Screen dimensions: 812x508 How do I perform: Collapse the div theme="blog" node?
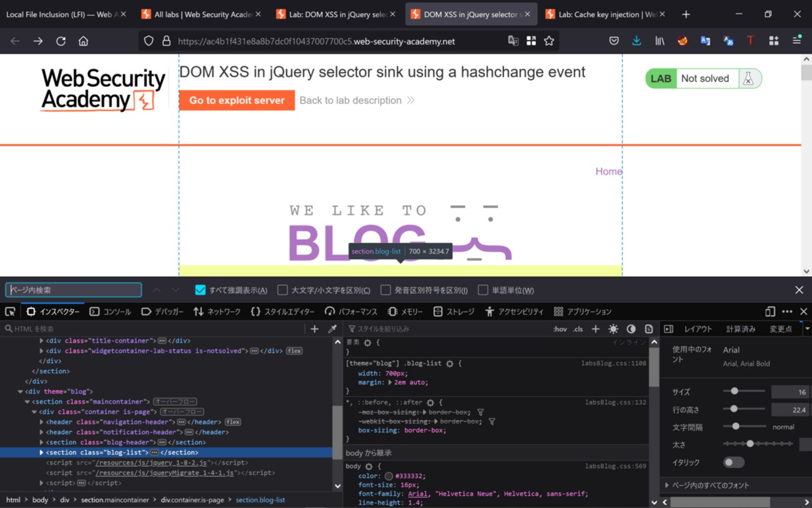[x=20, y=392]
